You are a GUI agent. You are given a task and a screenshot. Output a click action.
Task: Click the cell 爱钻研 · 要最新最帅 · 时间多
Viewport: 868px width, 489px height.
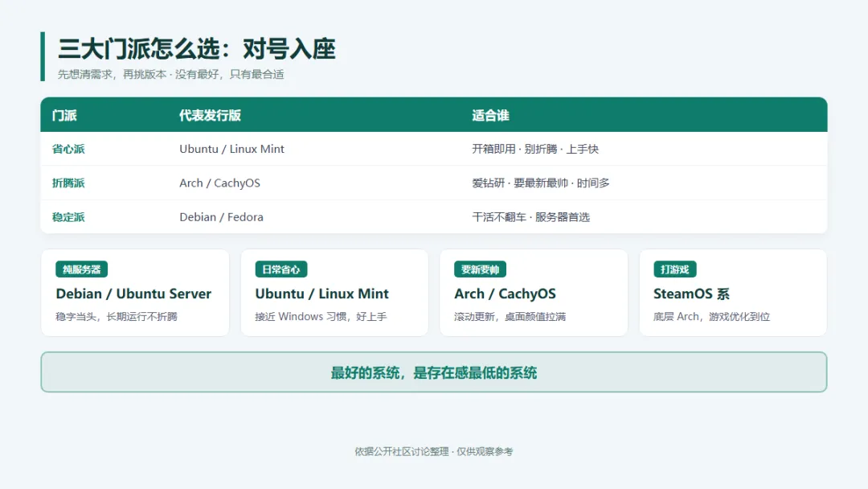tap(541, 183)
